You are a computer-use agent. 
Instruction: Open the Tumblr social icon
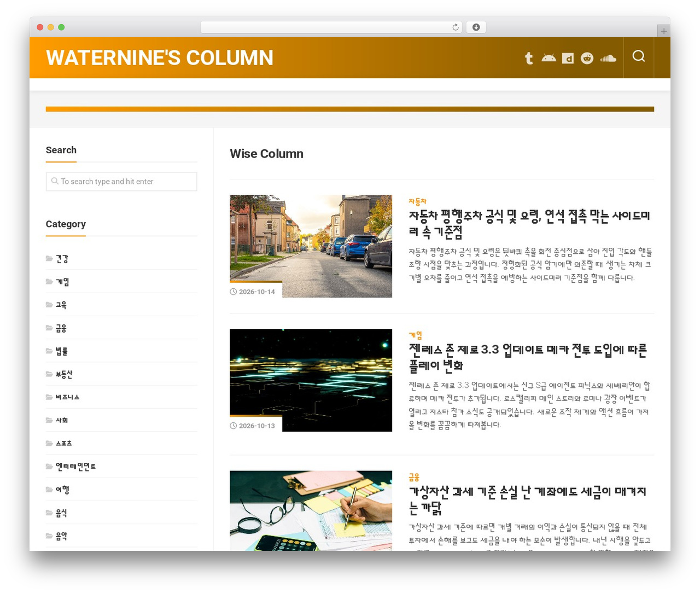tap(529, 58)
